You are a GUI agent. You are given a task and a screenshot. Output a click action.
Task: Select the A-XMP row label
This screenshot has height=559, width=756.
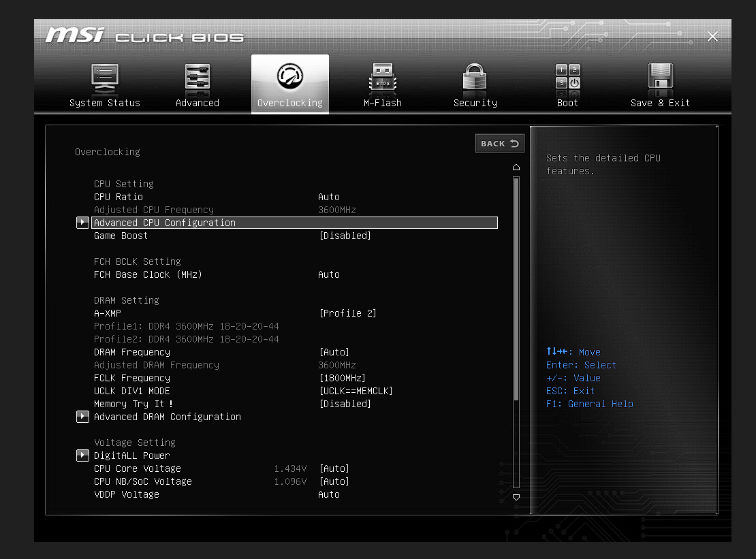click(107, 313)
